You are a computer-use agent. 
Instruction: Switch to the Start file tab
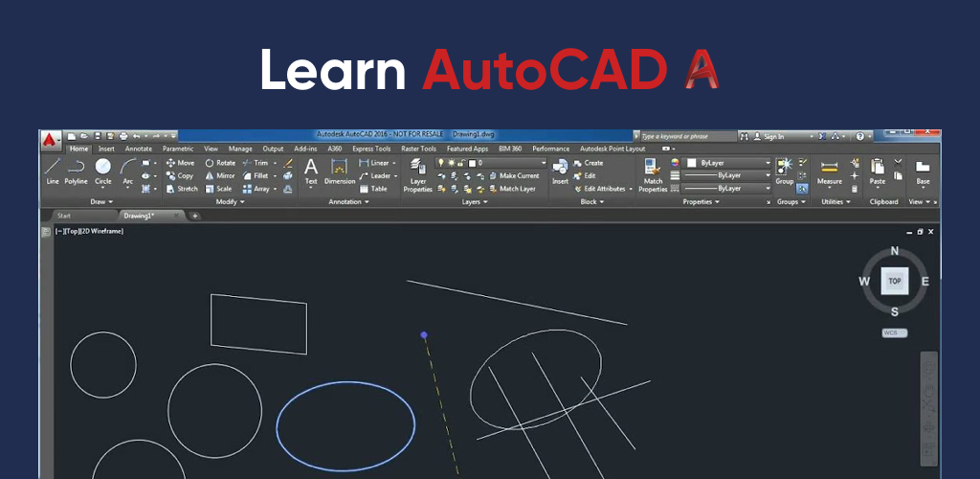click(x=64, y=216)
